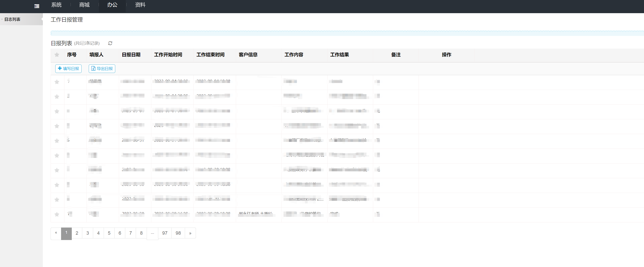Go to page 5

tap(109, 233)
